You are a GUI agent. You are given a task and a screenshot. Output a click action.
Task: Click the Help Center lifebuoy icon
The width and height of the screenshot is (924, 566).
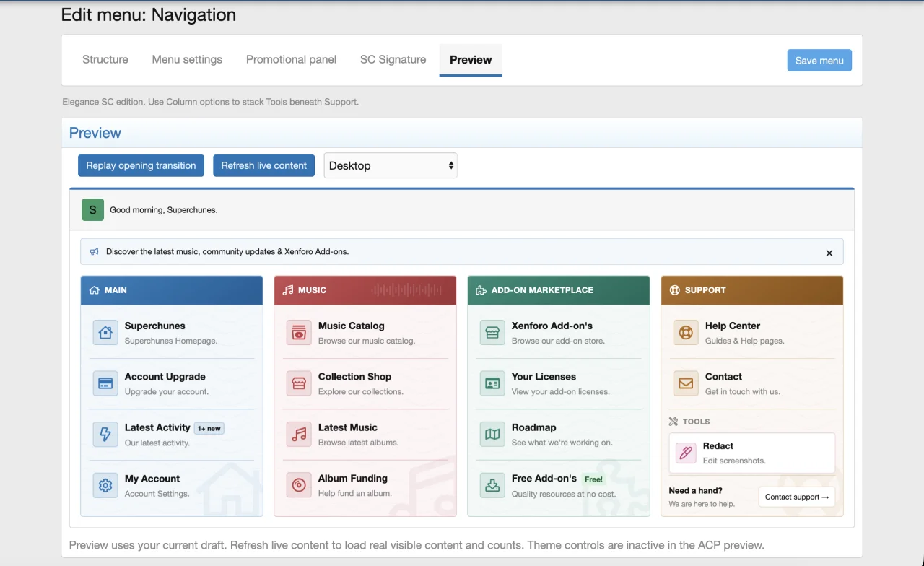(x=686, y=333)
